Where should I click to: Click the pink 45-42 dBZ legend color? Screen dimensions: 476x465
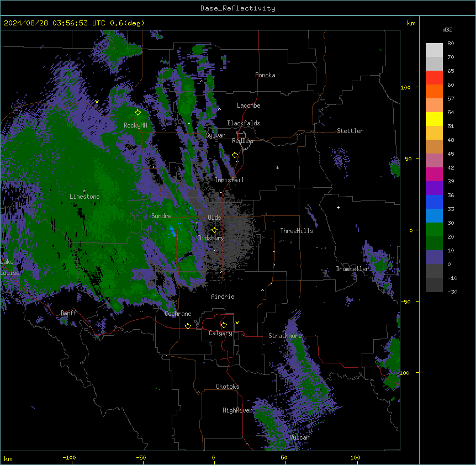tap(434, 161)
